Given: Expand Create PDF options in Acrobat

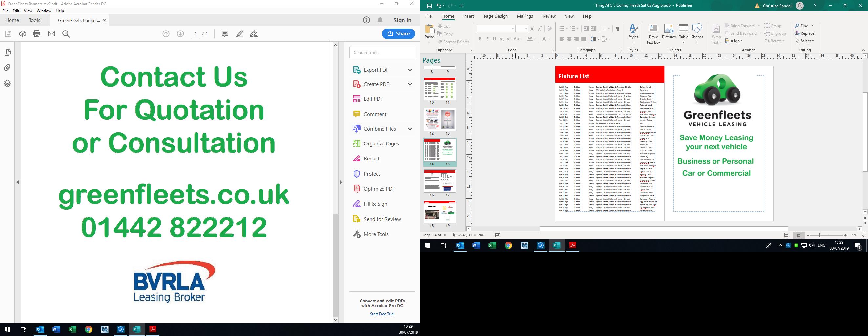Looking at the screenshot, I should pos(410,84).
